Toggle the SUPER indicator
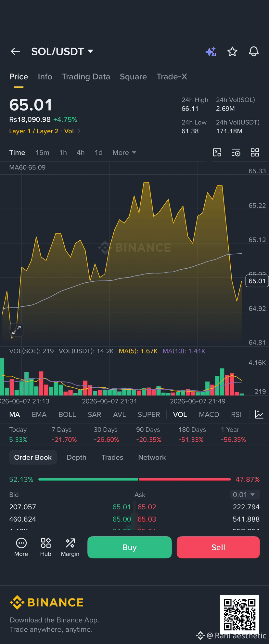 (149, 415)
